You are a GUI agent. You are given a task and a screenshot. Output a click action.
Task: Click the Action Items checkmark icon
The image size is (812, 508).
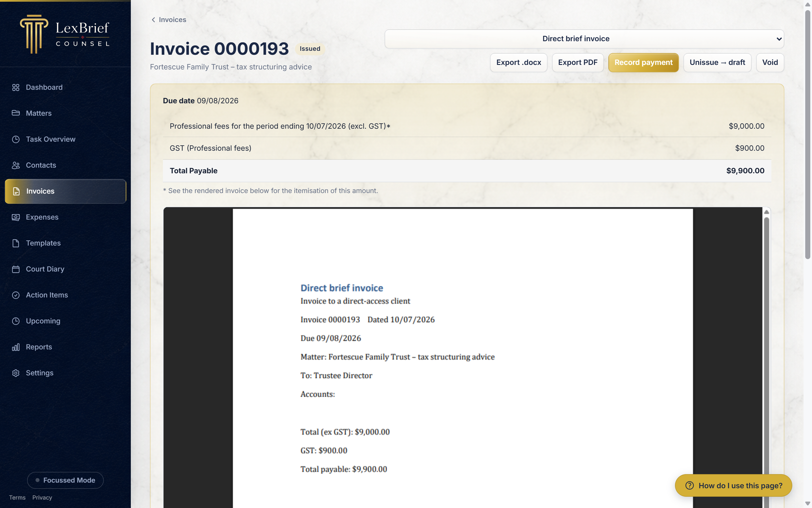(16, 295)
